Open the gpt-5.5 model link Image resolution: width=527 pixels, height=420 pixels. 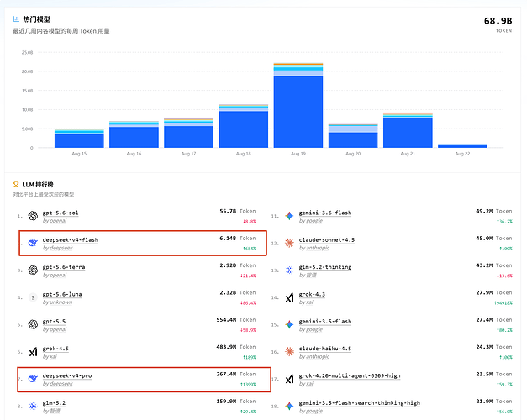point(54,322)
